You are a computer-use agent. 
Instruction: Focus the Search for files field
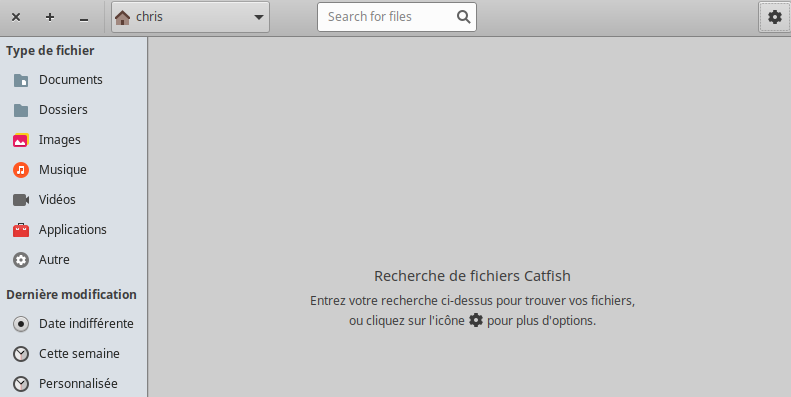(397, 17)
